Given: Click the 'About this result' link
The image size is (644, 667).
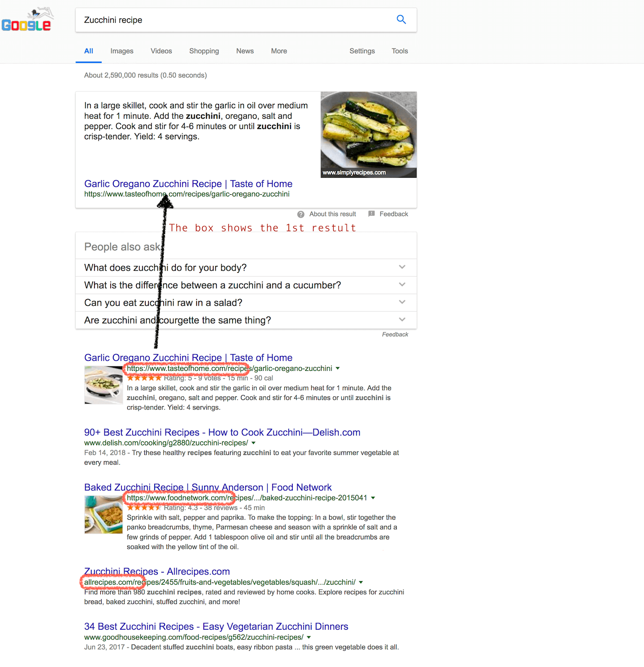Looking at the screenshot, I should [333, 214].
